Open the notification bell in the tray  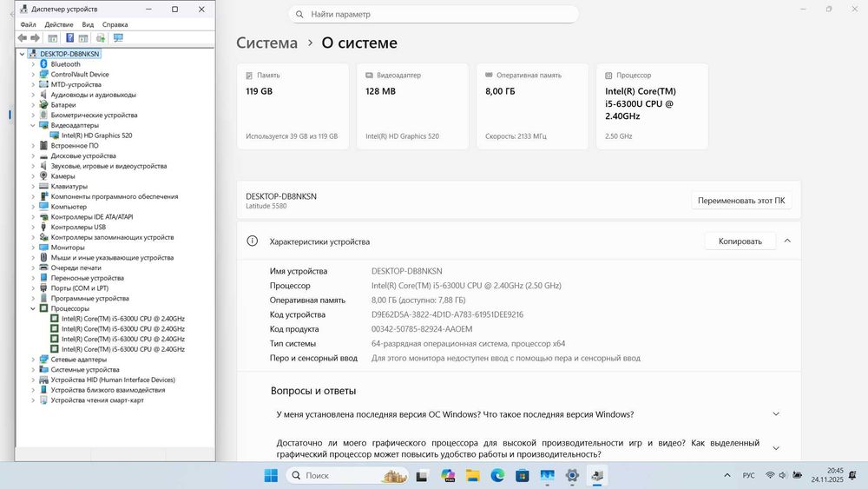point(852,475)
